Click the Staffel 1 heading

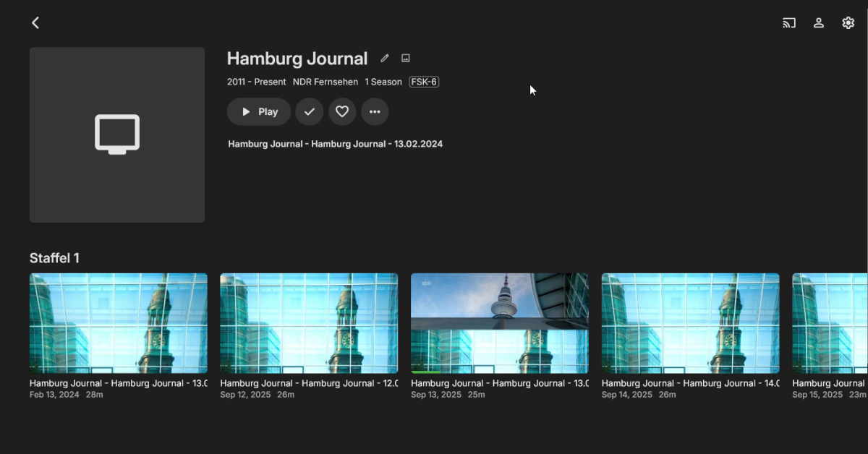[54, 258]
